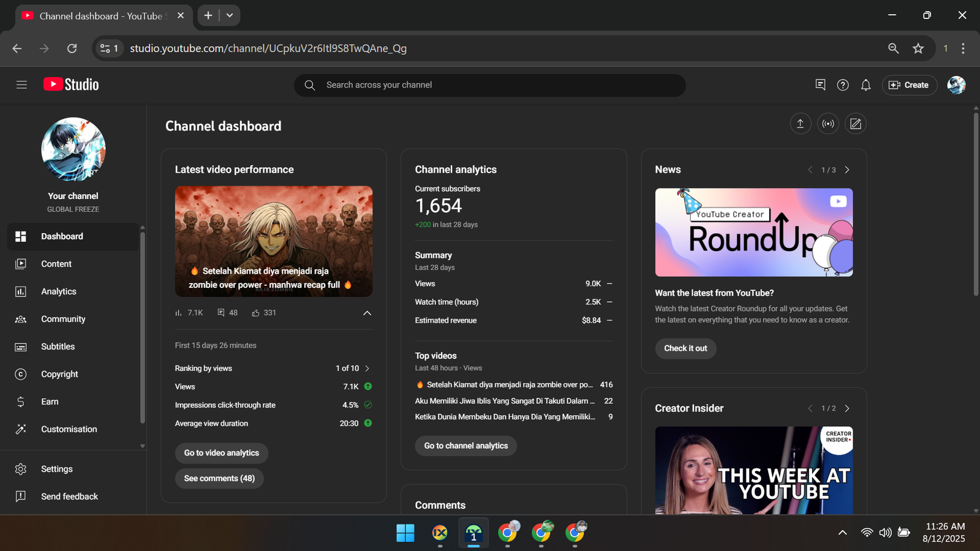Screen dimensions: 980x551
Task: Focus the Search across your channel field
Action: point(489,85)
